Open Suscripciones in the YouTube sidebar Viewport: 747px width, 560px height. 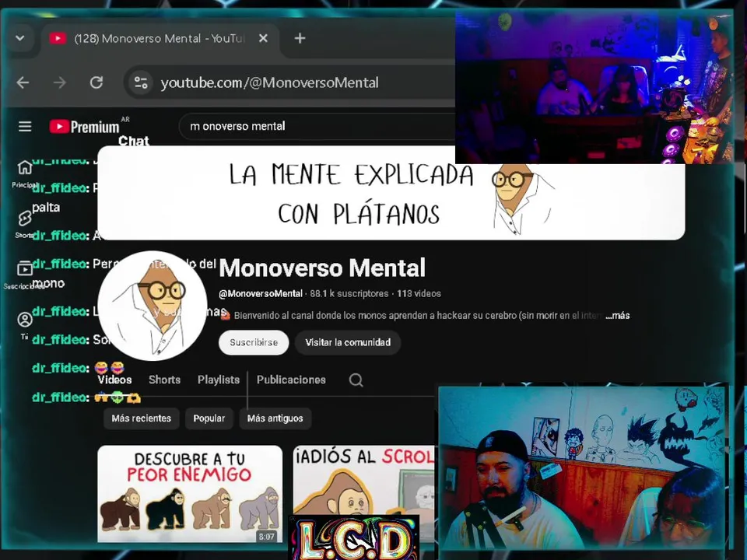click(25, 275)
